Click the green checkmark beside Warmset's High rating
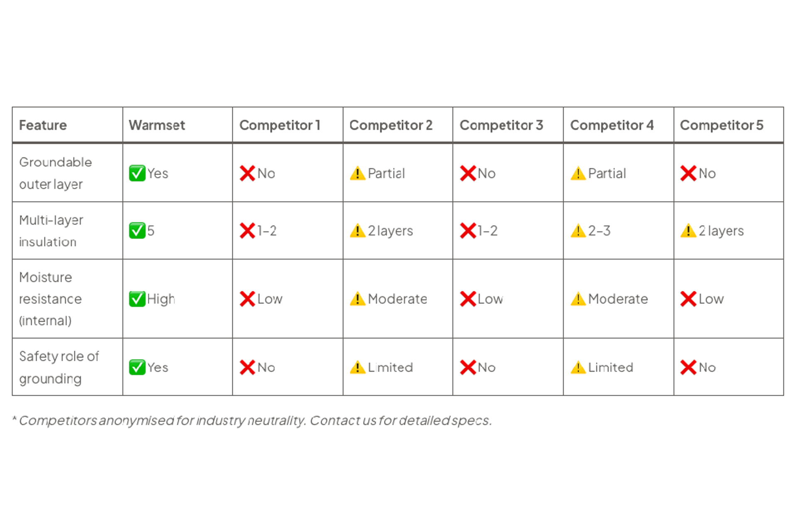This screenshot has width=798, height=532. point(137,299)
